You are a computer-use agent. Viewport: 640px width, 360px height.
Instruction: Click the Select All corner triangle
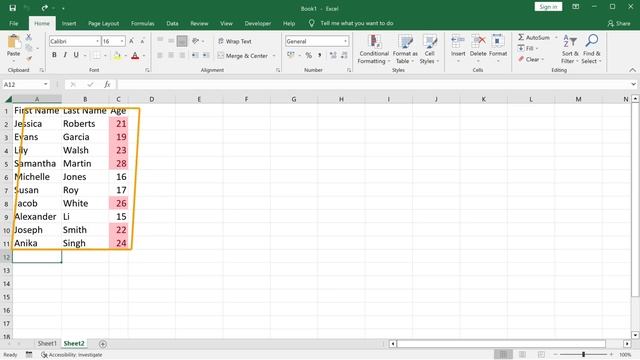coord(8,99)
